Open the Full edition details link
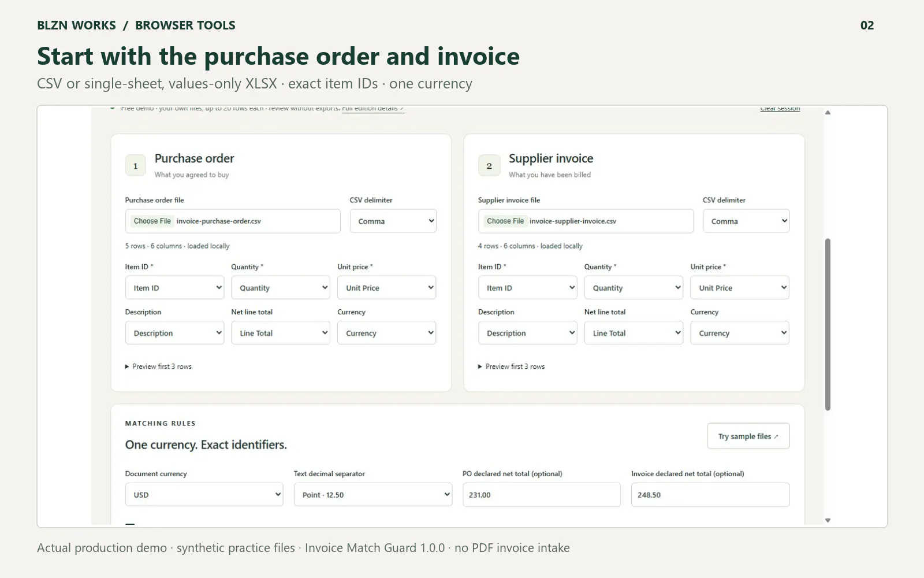Image resolution: width=924 pixels, height=578 pixels. coord(373,109)
